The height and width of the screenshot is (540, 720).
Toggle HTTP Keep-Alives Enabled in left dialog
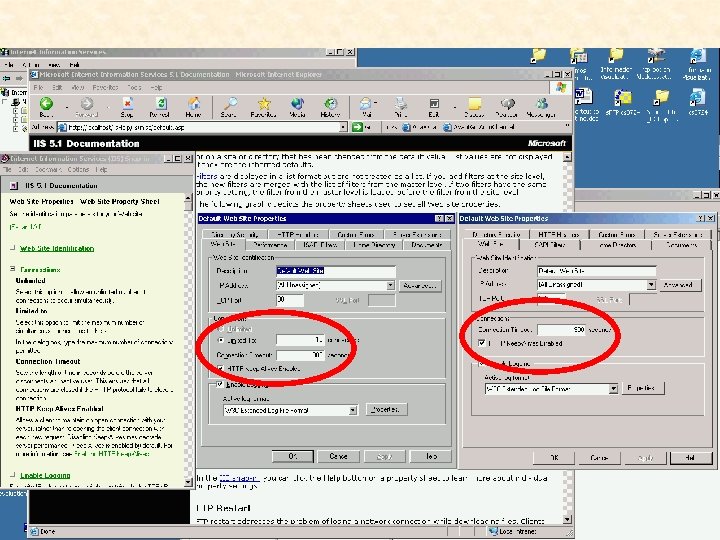[x=221, y=369]
